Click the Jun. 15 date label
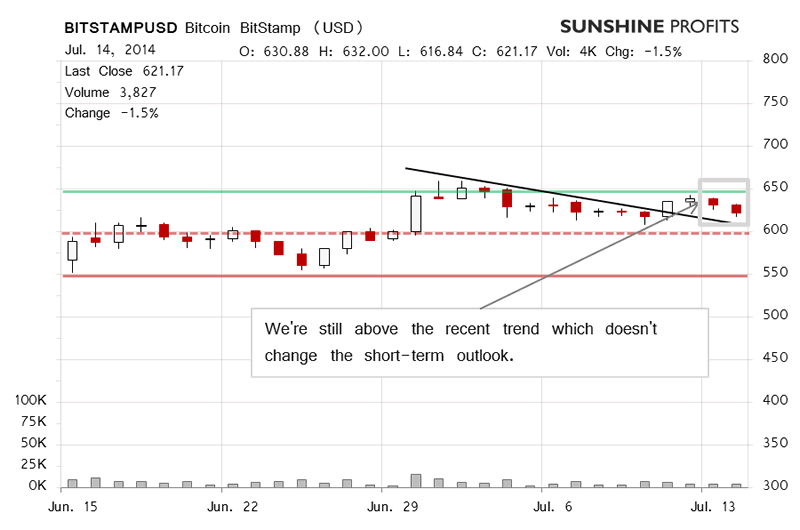Screen dimensions: 800x530 (72, 507)
